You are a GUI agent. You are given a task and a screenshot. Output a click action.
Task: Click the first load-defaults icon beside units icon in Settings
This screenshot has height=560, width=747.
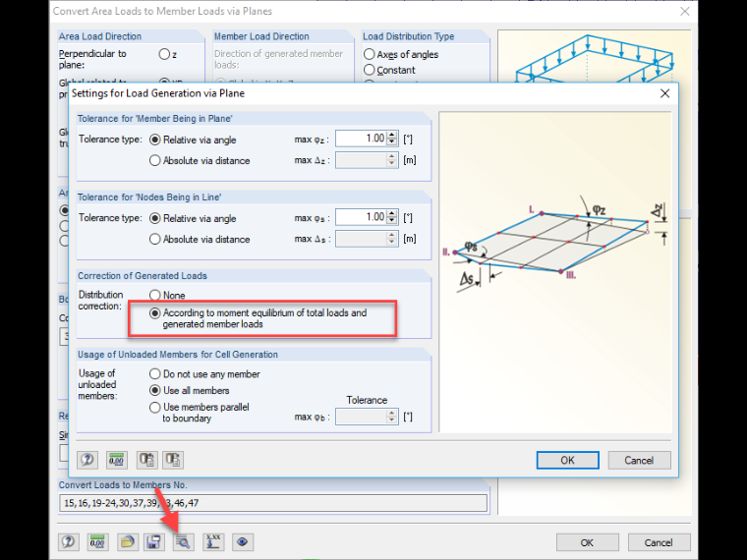[x=146, y=460]
